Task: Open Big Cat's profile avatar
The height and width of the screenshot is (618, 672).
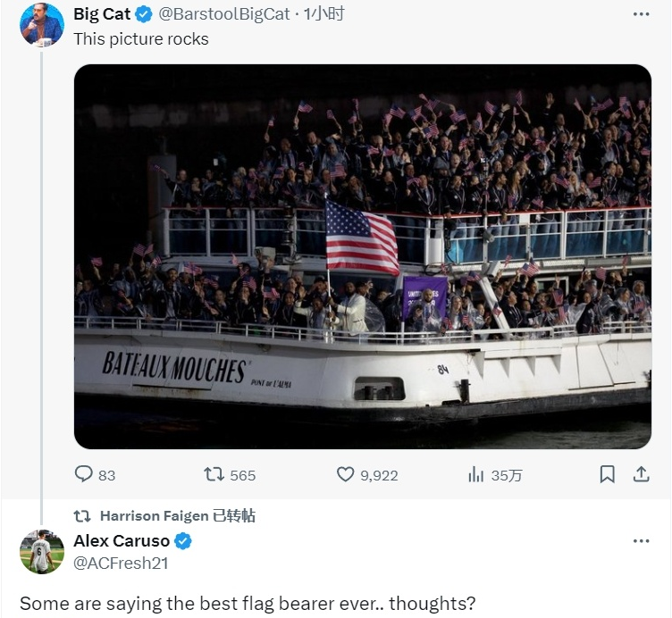Action: (x=42, y=24)
